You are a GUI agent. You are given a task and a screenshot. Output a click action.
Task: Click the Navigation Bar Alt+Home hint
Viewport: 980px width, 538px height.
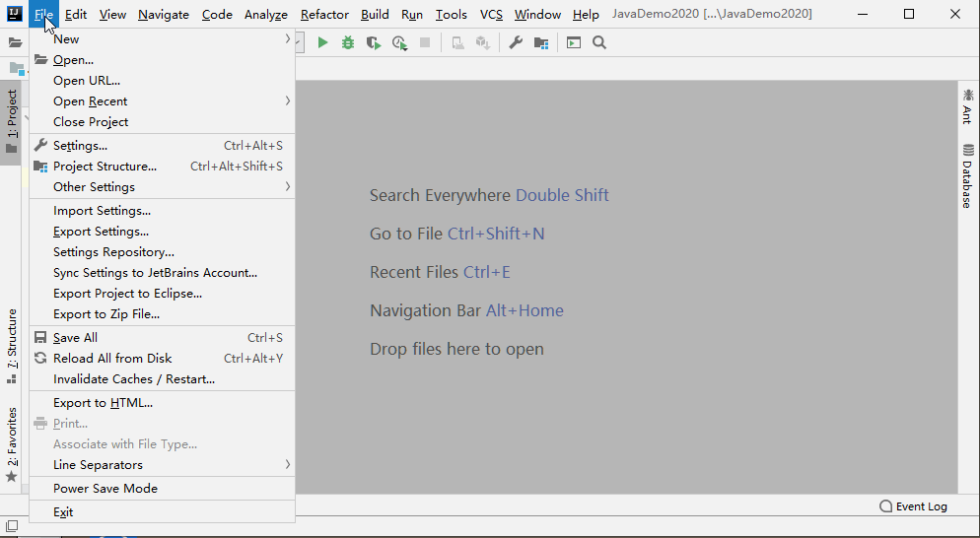click(x=467, y=310)
